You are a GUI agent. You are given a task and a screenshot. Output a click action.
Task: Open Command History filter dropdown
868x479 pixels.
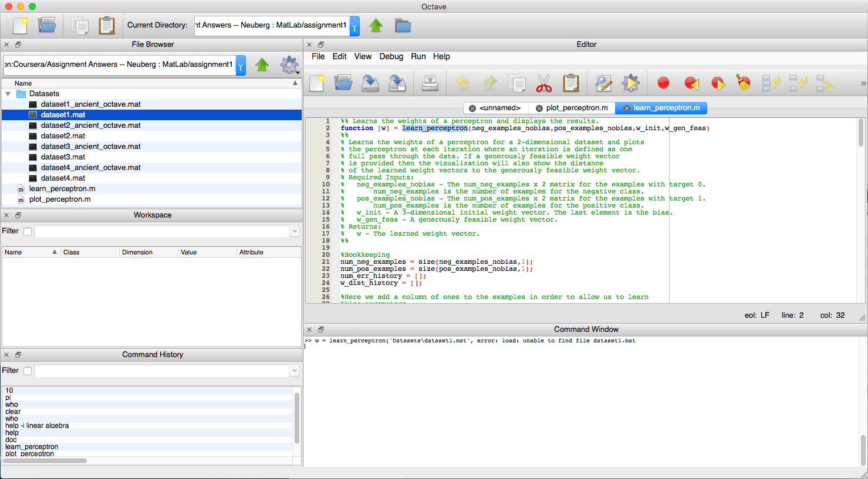point(294,371)
